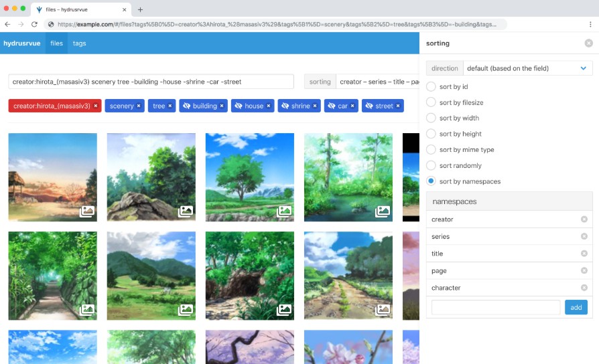Go to hydrusrvue home link
Image resolution: width=599 pixels, height=364 pixels.
[x=22, y=43]
